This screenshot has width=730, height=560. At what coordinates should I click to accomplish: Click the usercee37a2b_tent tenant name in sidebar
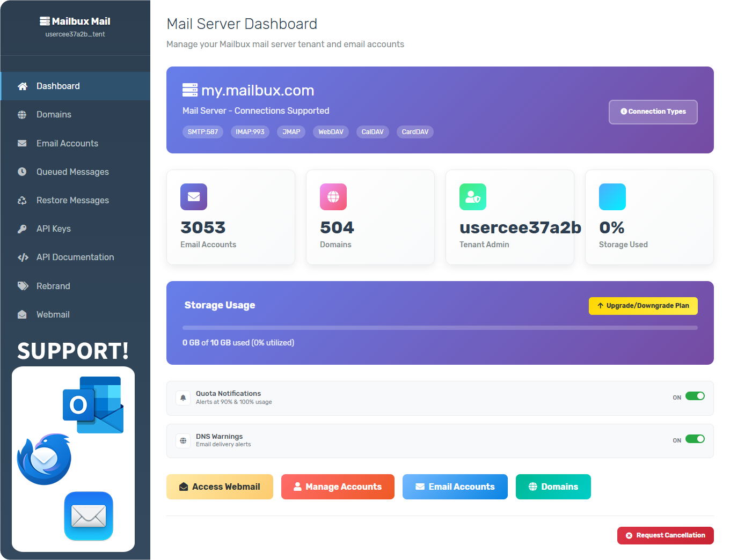[75, 34]
